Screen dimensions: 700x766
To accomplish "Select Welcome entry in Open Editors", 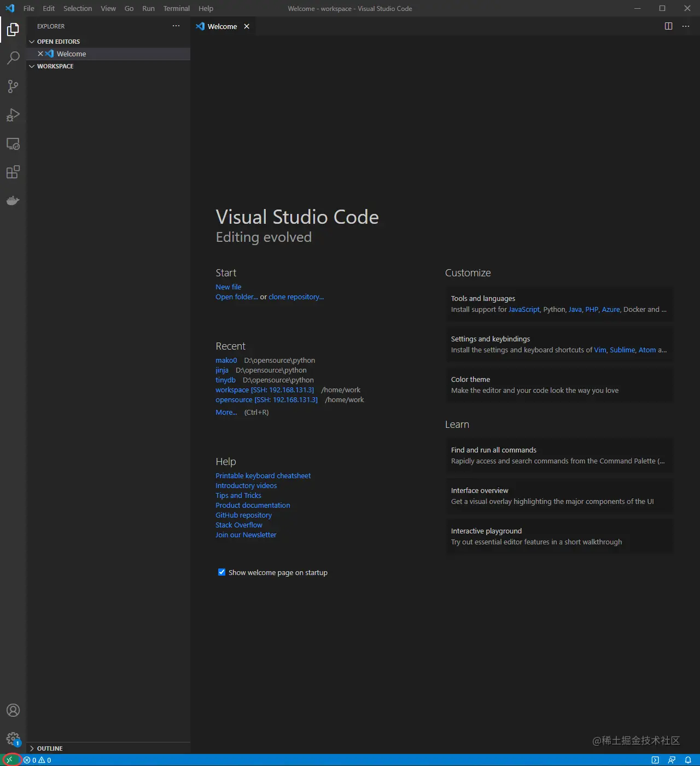I will click(x=108, y=54).
